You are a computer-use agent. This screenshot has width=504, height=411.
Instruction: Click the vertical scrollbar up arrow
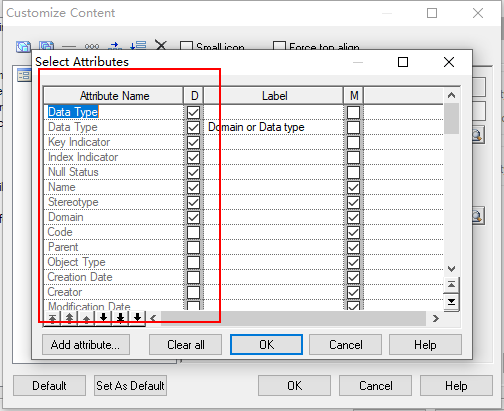point(451,96)
